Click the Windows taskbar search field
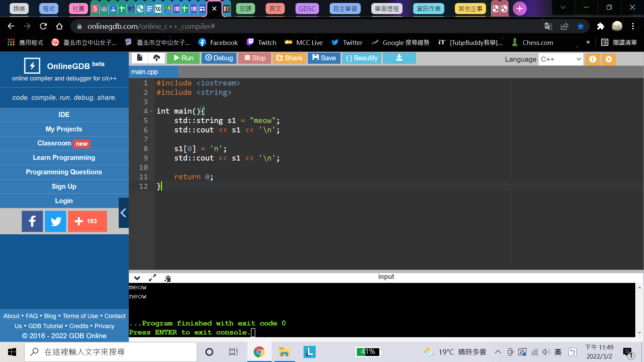Image resolution: width=644 pixels, height=362 pixels. click(x=111, y=352)
